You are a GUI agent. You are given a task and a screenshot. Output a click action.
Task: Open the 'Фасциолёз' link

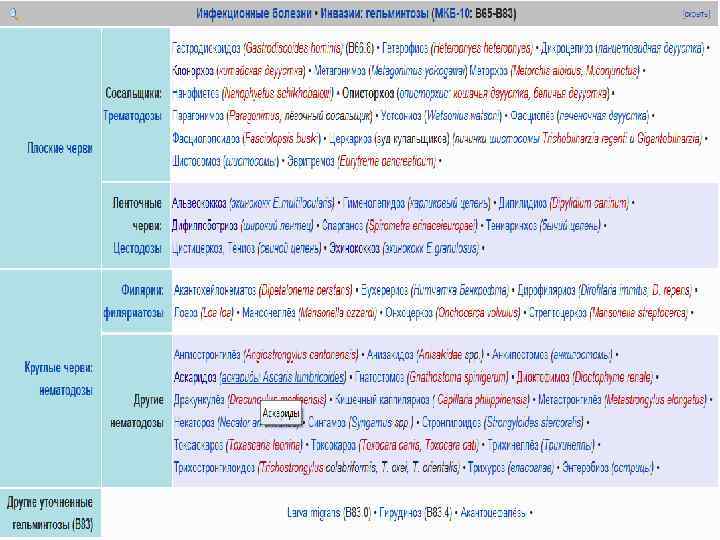click(x=532, y=116)
